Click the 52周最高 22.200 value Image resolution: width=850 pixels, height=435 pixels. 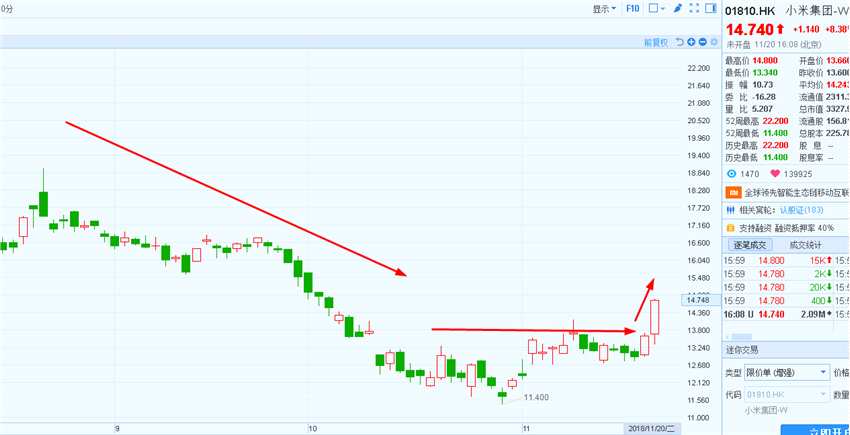tap(774, 121)
